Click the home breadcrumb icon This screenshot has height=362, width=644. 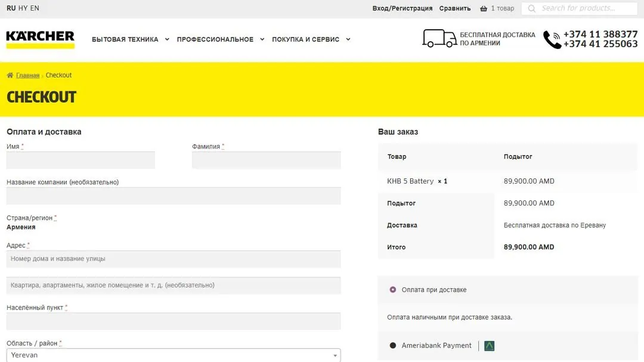[x=10, y=75]
